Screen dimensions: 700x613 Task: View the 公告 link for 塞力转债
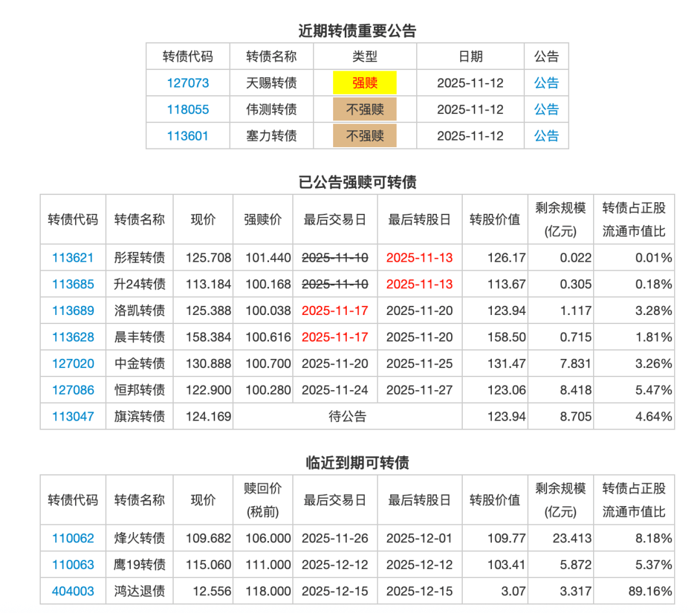pyautogui.click(x=546, y=136)
